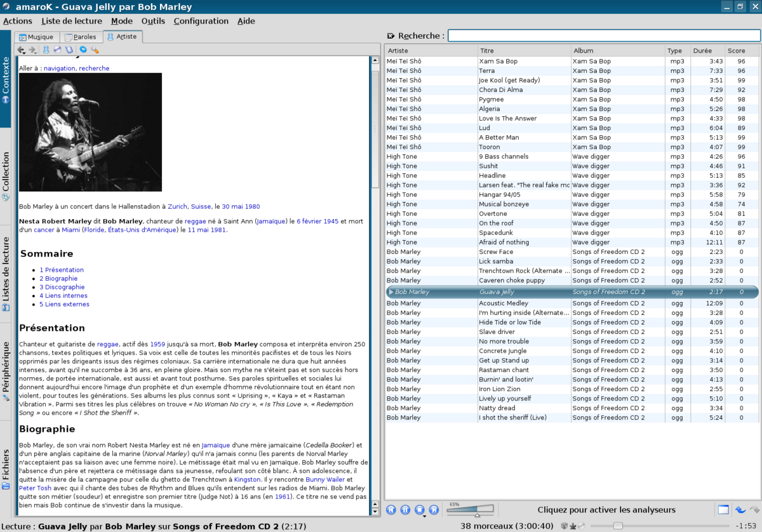Sort playlist by Artiste column
The image size is (762, 532).
click(x=431, y=51)
